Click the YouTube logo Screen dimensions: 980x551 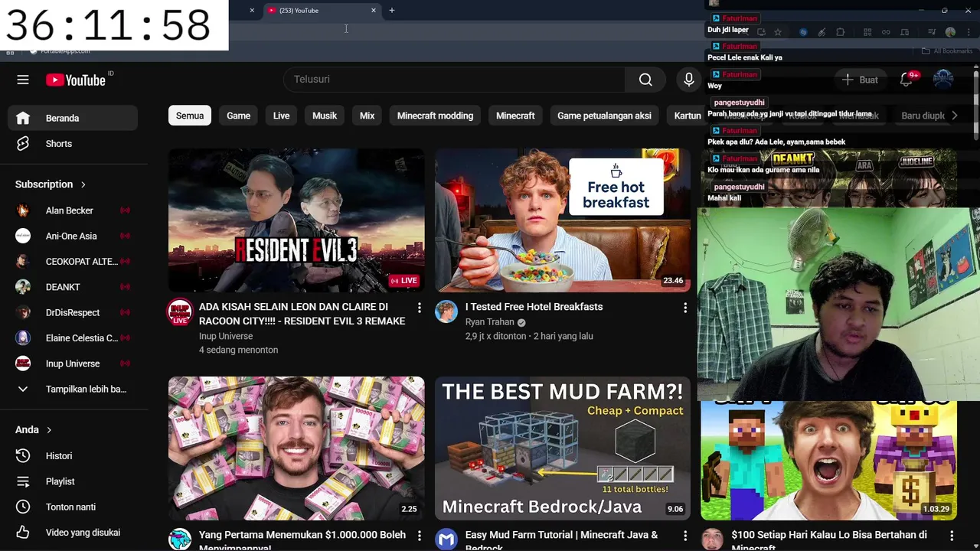(x=75, y=80)
